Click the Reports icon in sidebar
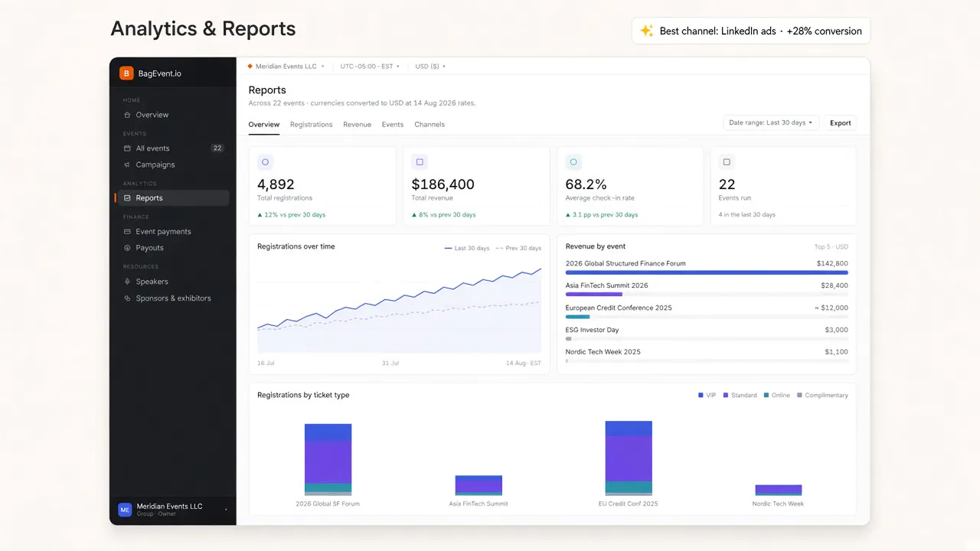Image resolution: width=980 pixels, height=551 pixels. tap(127, 198)
